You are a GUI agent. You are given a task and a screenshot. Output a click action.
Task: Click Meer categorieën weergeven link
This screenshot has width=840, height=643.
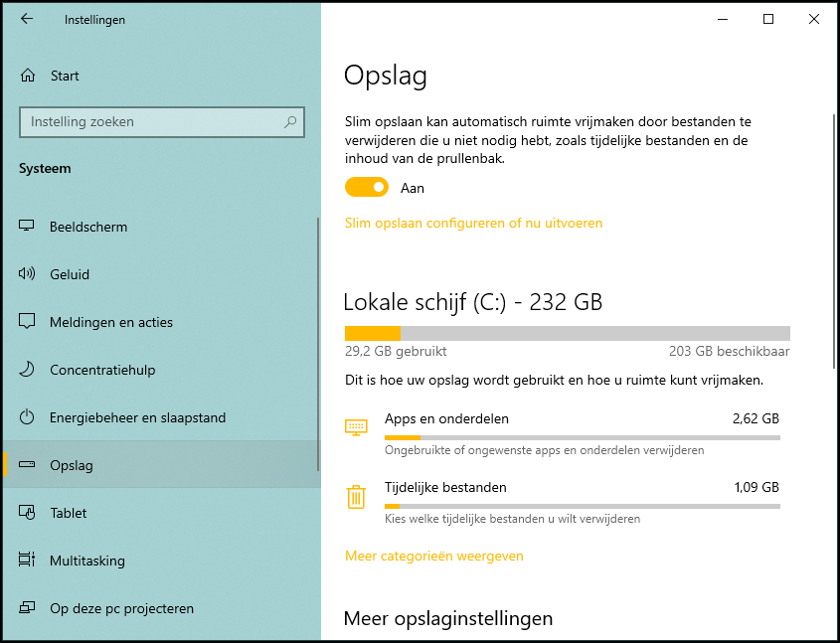click(434, 556)
